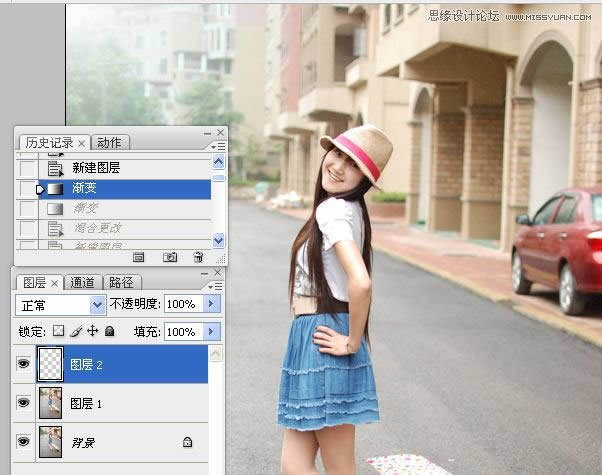The width and height of the screenshot is (602, 475).
Task: Click the lock image pixels brush icon
Action: [75, 331]
